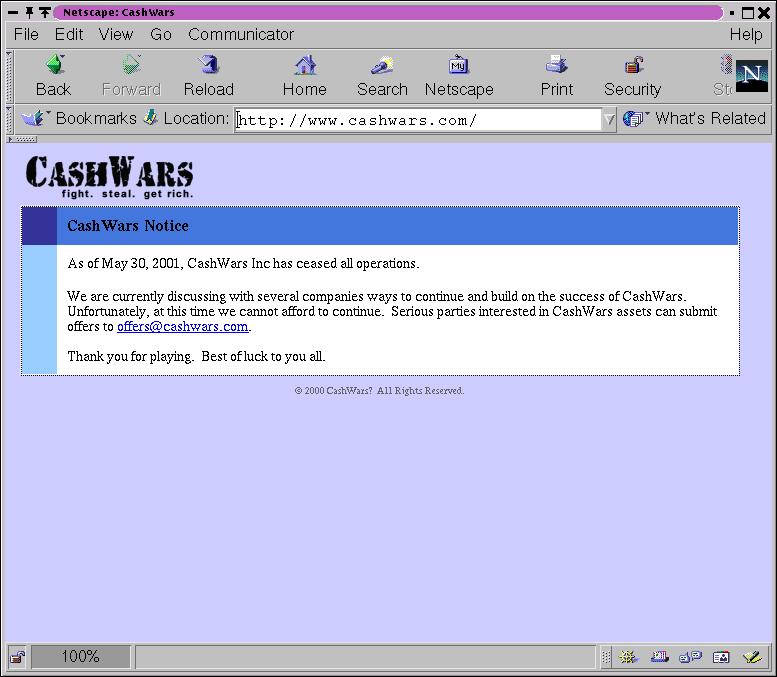
Task: Open Address Book from component bar
Action: coord(721,657)
